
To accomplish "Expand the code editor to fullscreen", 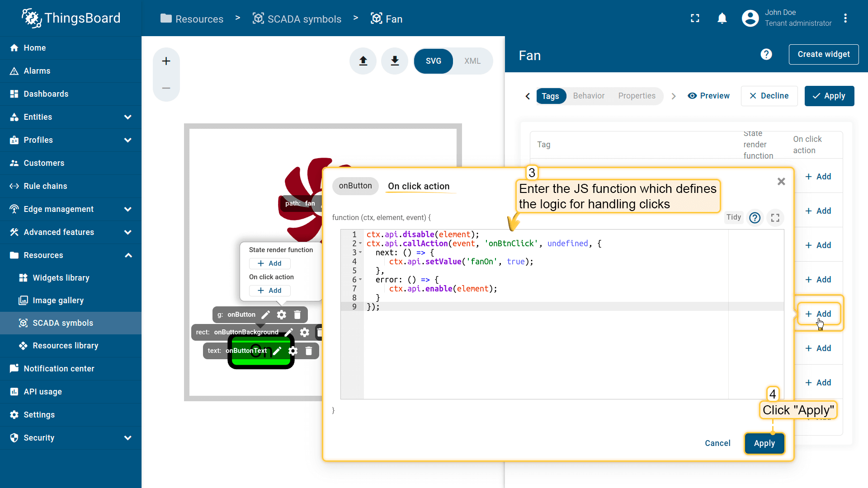I will pos(775,218).
